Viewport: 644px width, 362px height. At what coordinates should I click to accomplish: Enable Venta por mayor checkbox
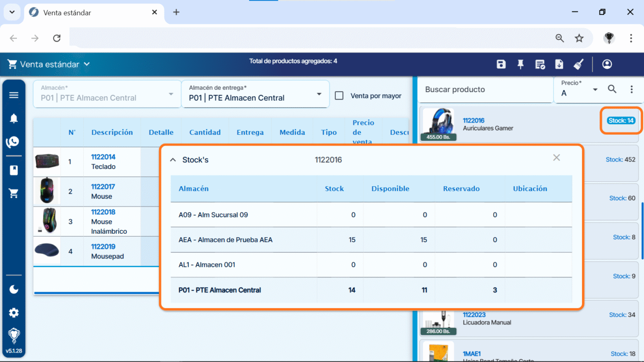coord(339,96)
